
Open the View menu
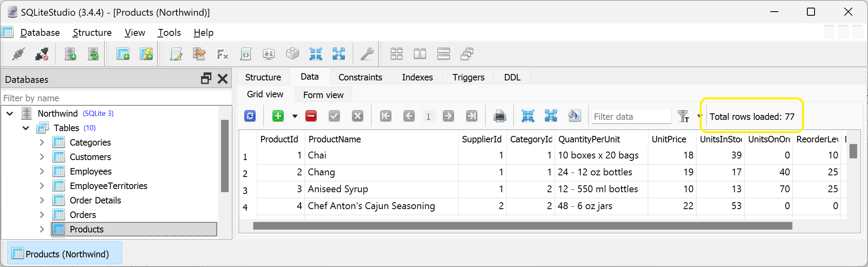(135, 33)
